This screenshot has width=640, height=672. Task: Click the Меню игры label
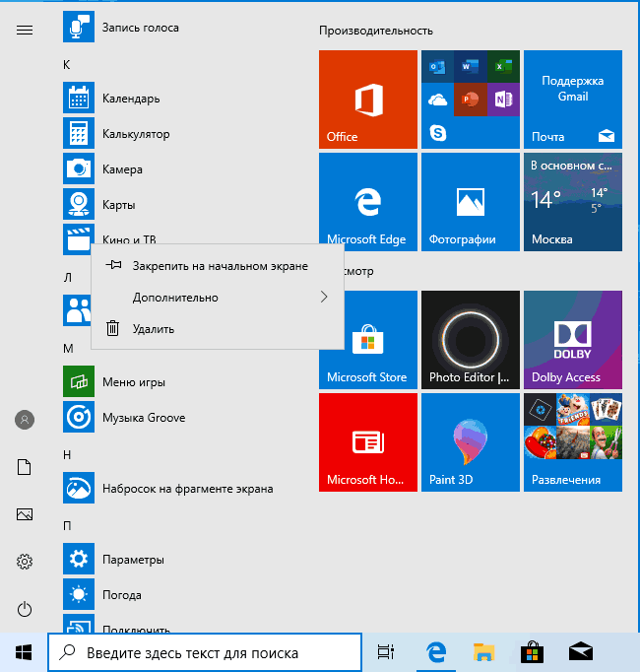(x=134, y=382)
